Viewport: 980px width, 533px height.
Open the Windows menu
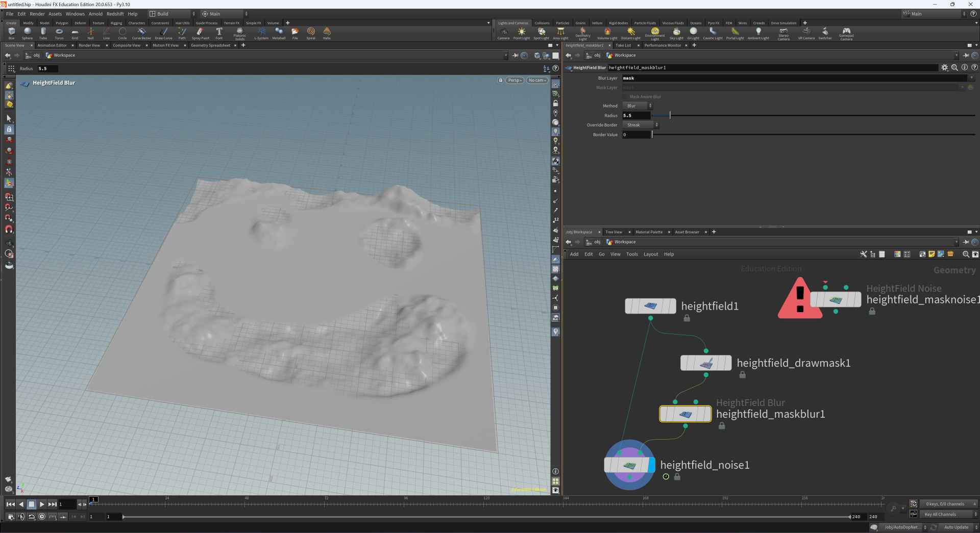point(75,14)
